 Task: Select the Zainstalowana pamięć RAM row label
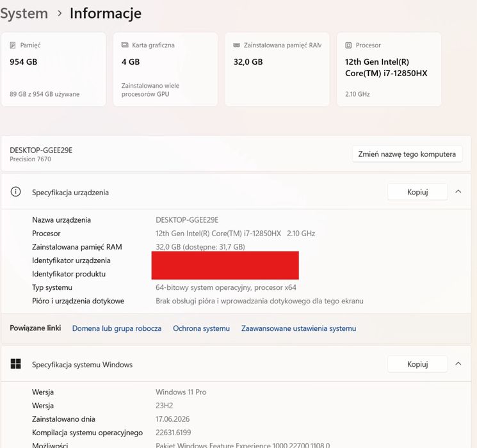[77, 247]
